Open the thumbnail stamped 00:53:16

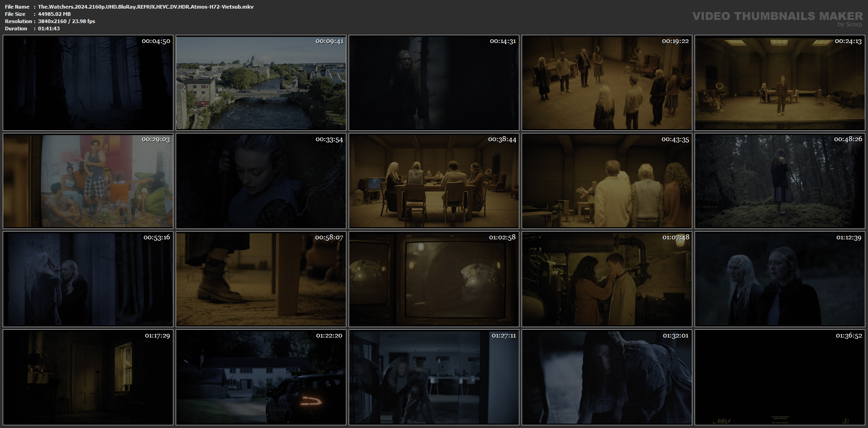tap(88, 279)
